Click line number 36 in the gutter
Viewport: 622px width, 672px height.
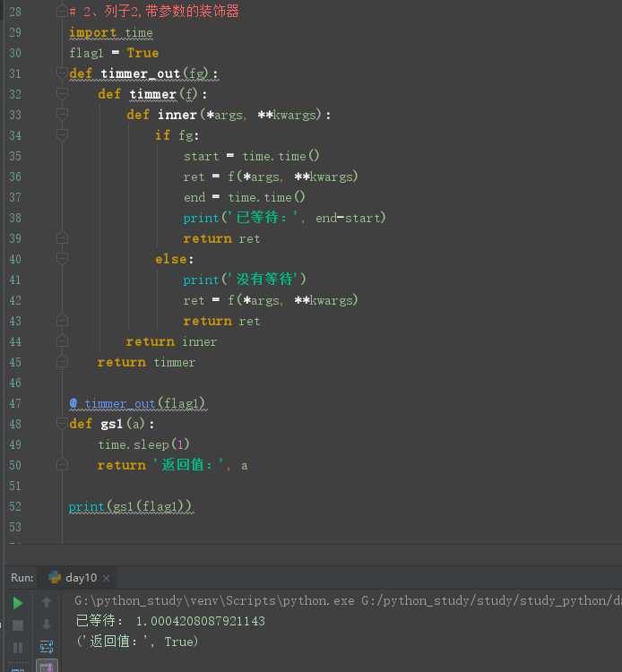[15, 177]
